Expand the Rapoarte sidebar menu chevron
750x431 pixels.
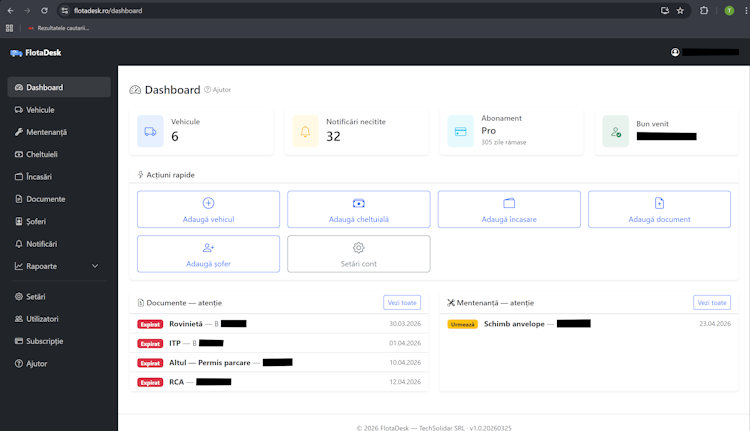(95, 266)
